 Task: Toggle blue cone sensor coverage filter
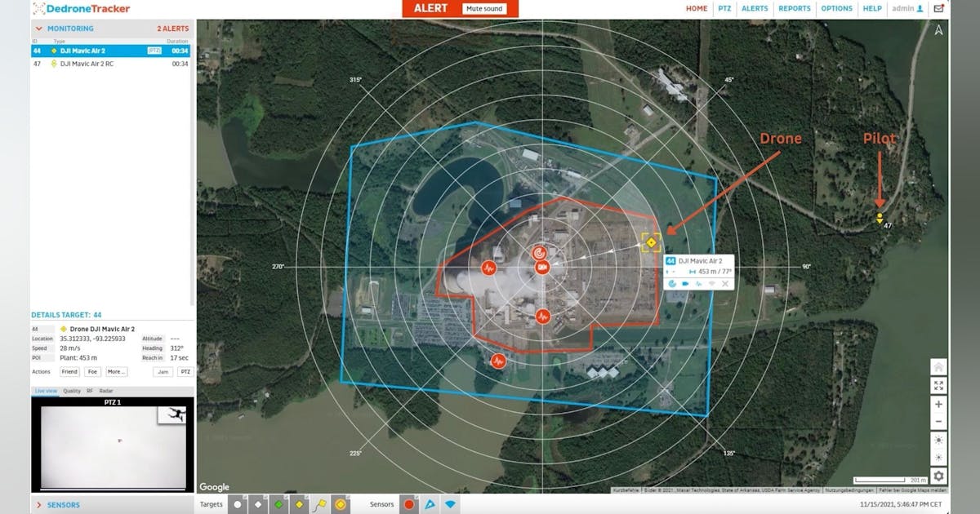coord(430,504)
